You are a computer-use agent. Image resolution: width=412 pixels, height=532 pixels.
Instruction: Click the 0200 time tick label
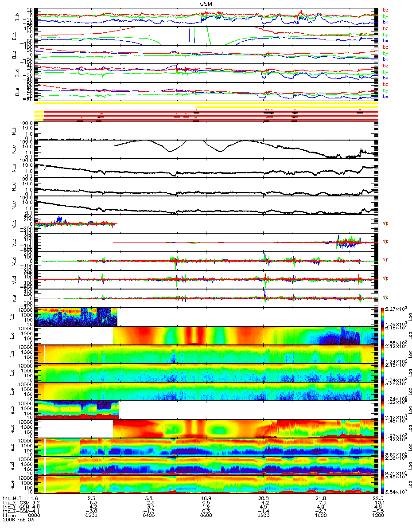pos(91,516)
